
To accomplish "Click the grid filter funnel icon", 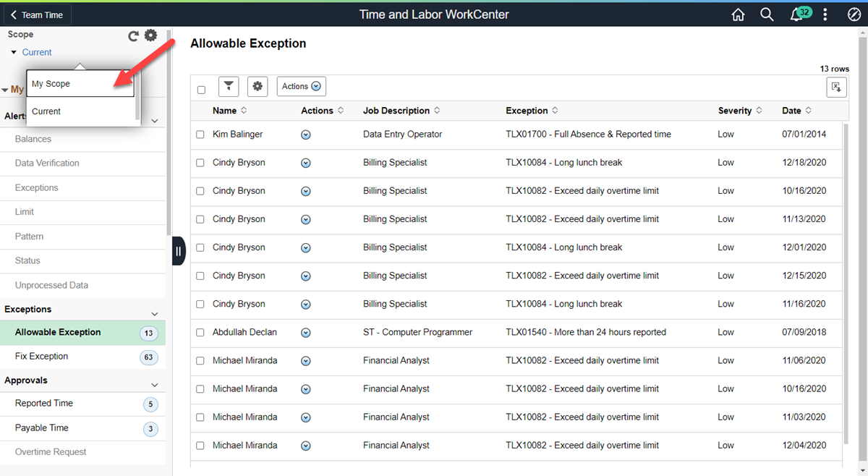I will pyautogui.click(x=229, y=87).
